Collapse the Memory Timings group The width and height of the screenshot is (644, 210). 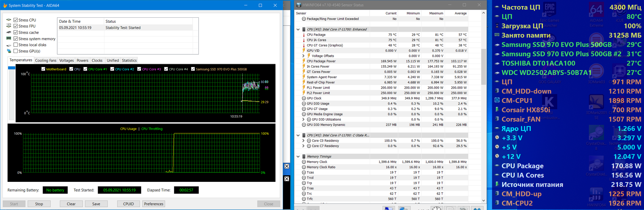pyautogui.click(x=298, y=156)
